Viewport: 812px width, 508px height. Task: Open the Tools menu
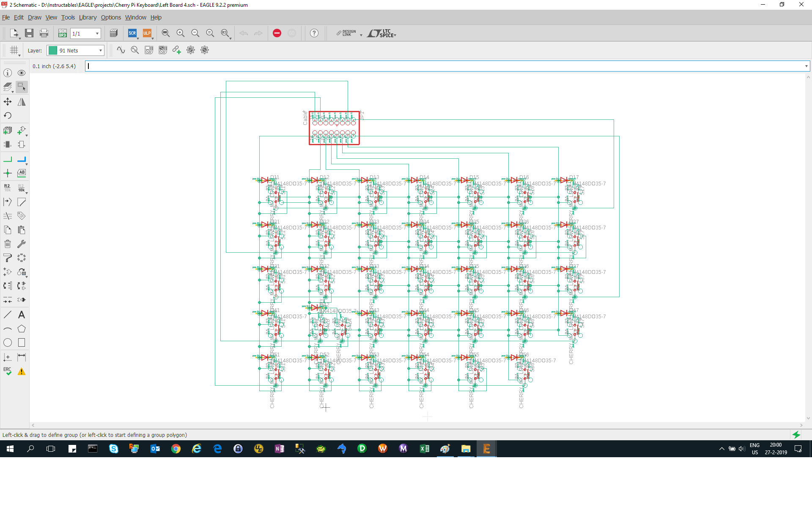[x=68, y=17]
